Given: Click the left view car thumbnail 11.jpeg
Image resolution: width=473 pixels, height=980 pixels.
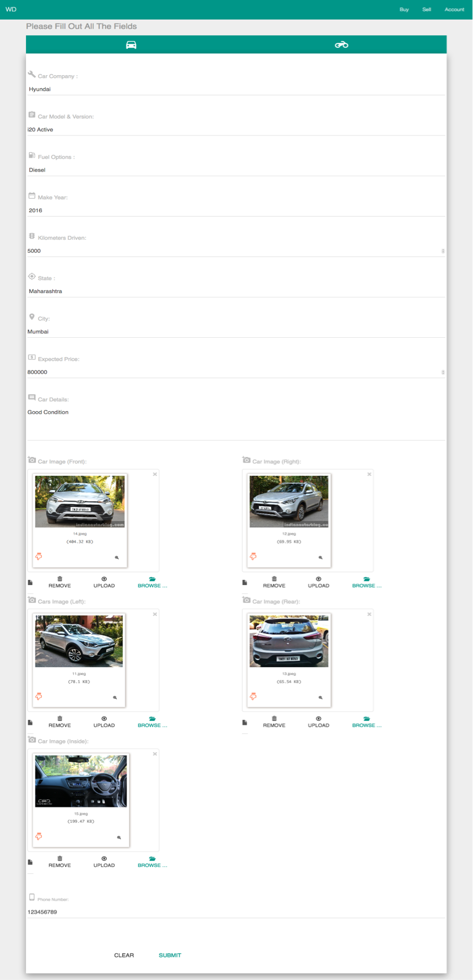Looking at the screenshot, I should (79, 642).
